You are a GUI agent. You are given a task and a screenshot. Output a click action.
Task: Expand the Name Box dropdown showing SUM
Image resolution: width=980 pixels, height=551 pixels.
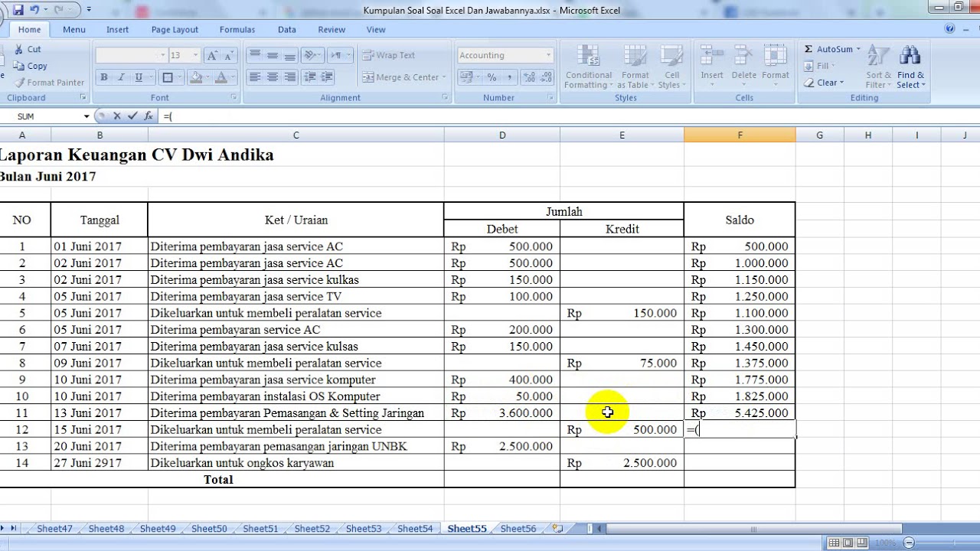click(87, 116)
